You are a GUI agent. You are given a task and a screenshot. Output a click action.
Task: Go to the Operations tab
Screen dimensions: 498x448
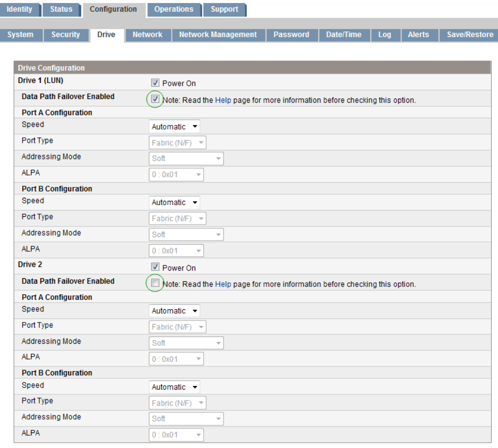174,9
